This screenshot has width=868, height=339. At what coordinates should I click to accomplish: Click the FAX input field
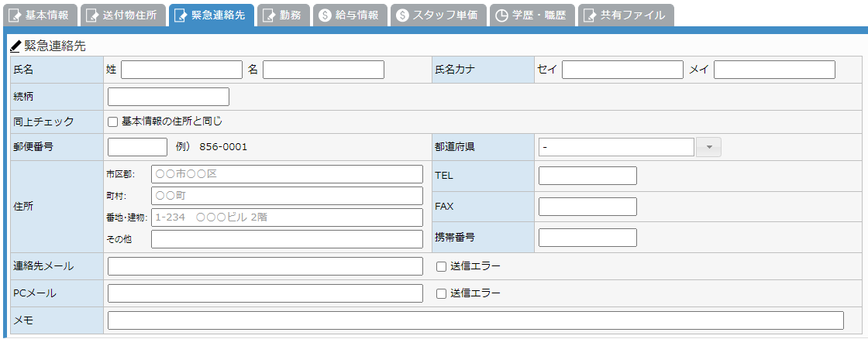[588, 207]
